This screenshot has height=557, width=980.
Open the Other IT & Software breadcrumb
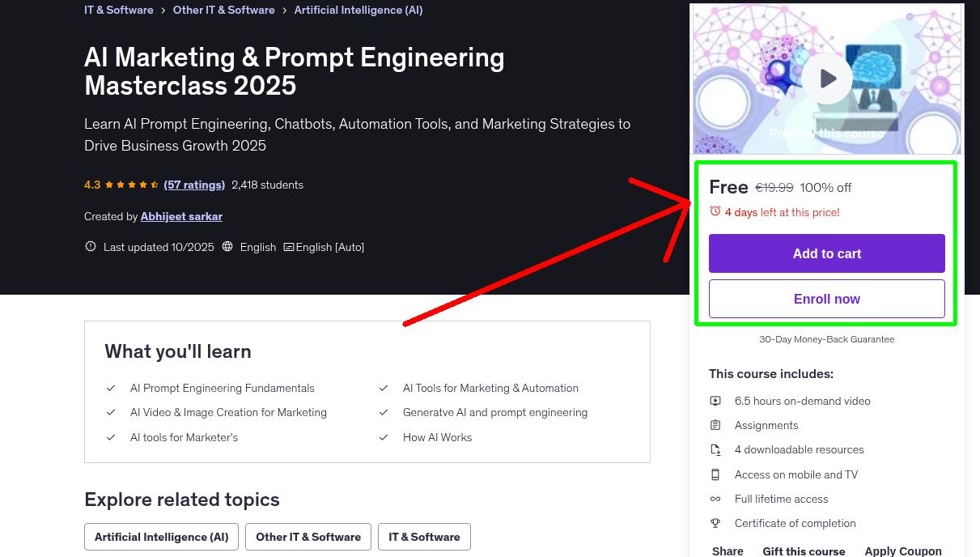click(x=223, y=11)
